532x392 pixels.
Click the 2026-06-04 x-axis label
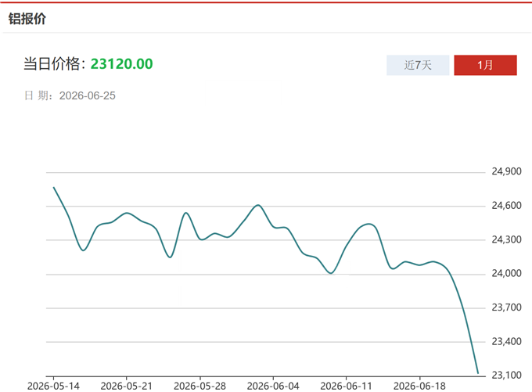[273, 386]
